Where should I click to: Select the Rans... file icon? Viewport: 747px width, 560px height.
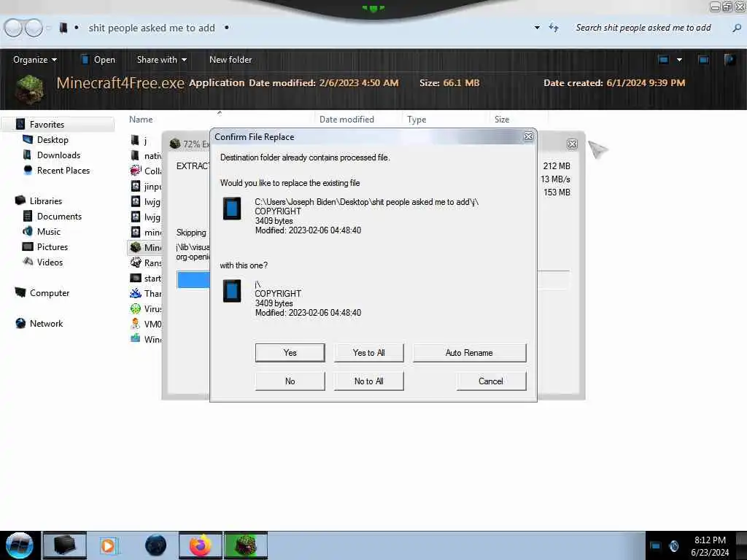[135, 262]
